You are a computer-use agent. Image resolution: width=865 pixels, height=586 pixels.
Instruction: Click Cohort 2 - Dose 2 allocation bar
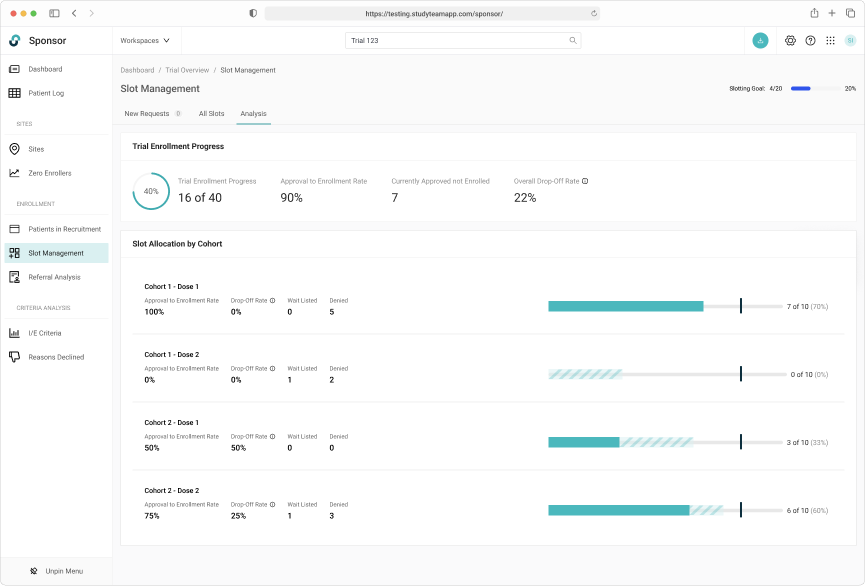click(x=665, y=510)
